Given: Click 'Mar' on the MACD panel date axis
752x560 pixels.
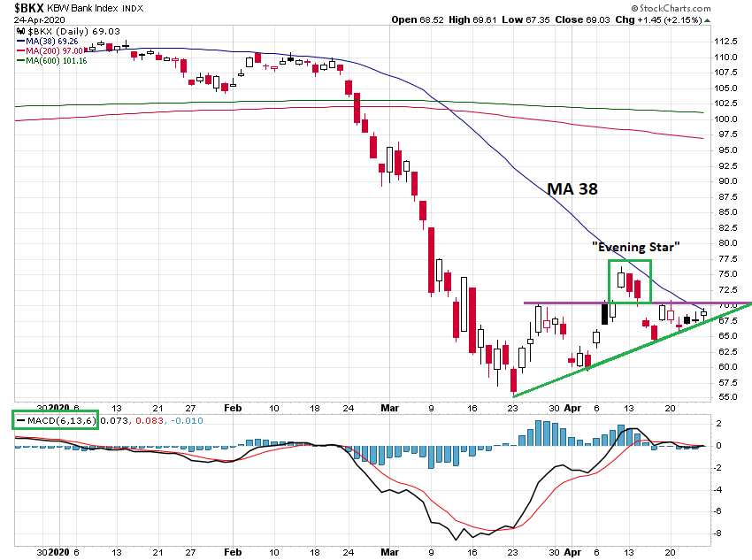Looking at the screenshot, I should 389,552.
